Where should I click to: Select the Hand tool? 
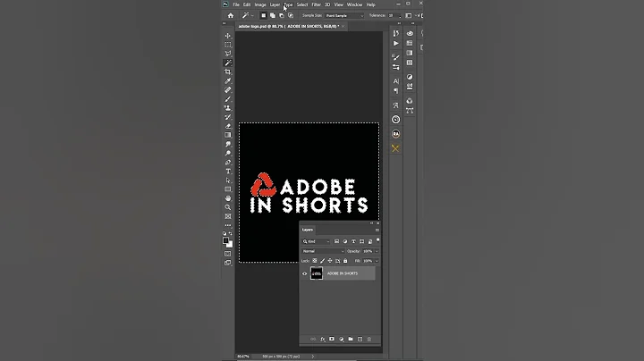pos(228,198)
